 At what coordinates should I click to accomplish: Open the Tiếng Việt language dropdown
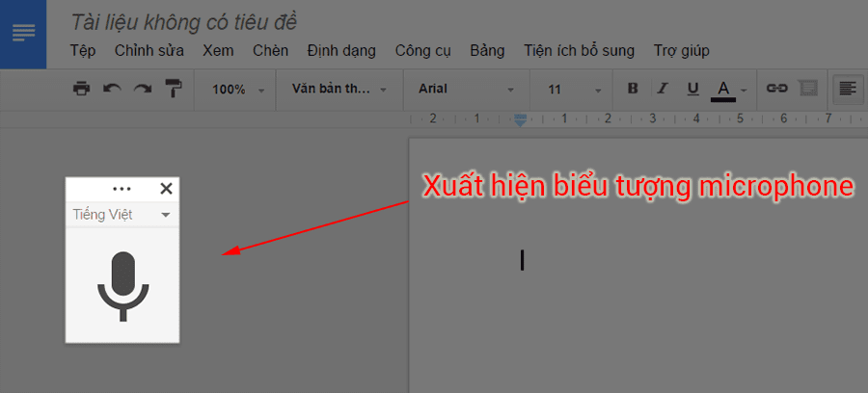[x=122, y=215]
